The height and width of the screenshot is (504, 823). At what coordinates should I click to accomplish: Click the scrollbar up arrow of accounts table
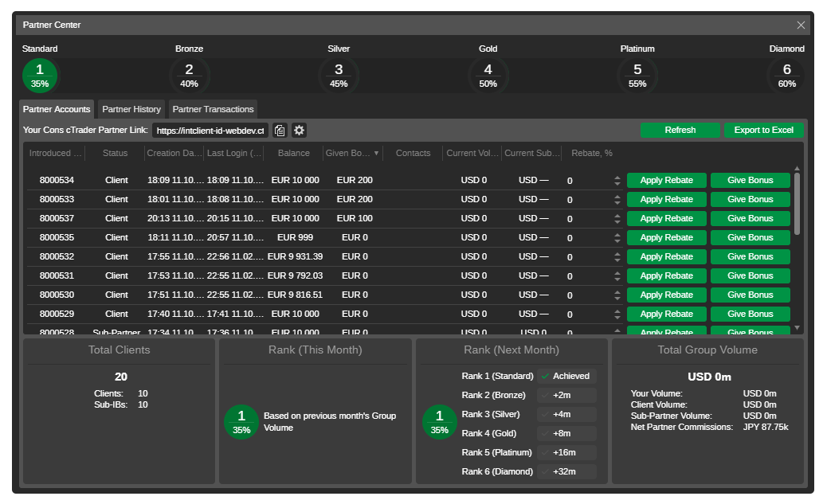(x=797, y=168)
